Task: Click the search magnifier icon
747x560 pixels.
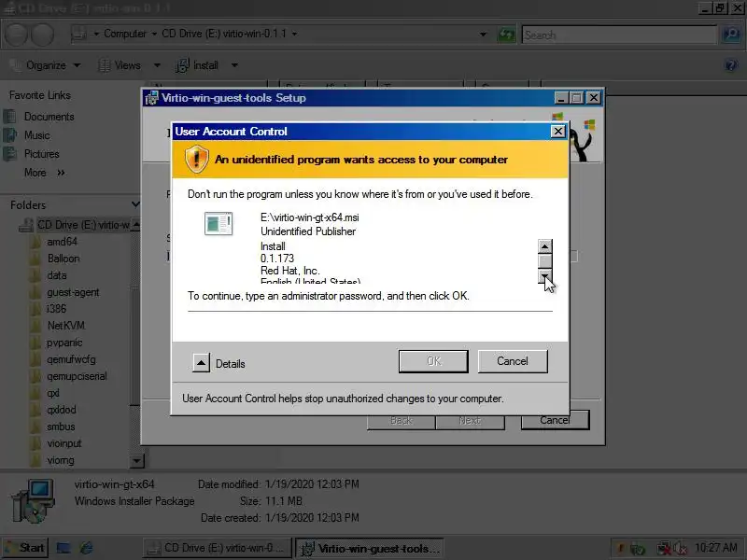Action: 731,35
